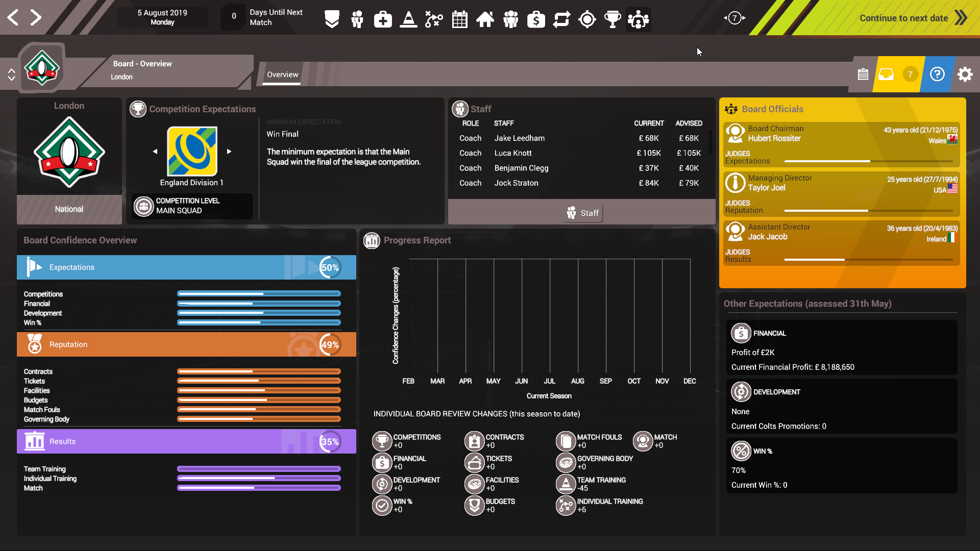Open the calendar fixtures icon
Screen dimensions: 980x551
point(459,19)
